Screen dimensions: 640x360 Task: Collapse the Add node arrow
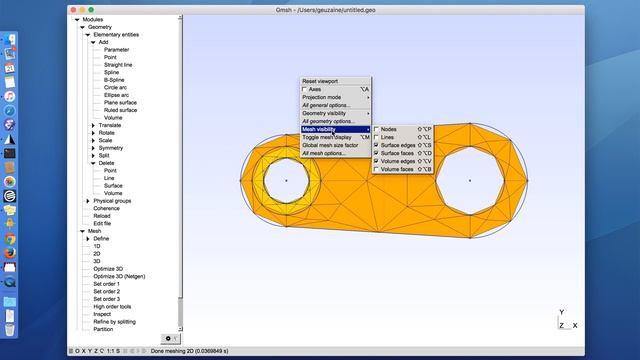93,42
